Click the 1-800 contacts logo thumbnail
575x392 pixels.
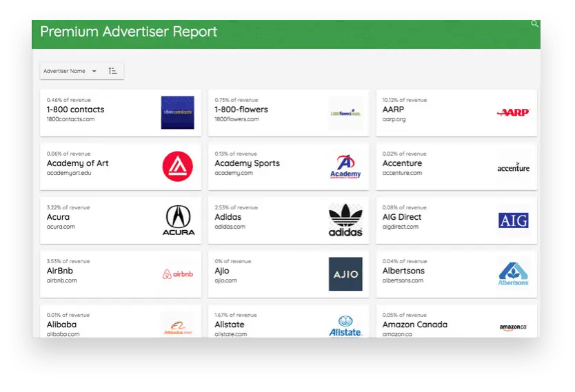[177, 112]
